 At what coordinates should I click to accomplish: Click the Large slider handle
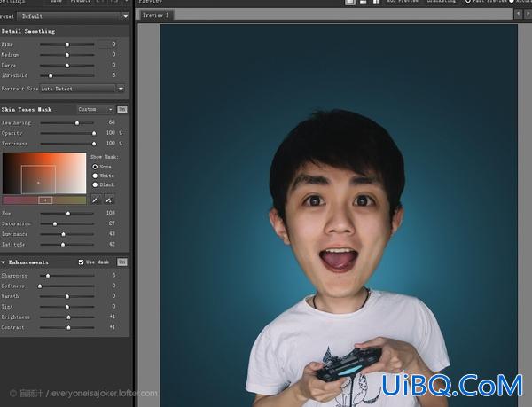pos(67,66)
